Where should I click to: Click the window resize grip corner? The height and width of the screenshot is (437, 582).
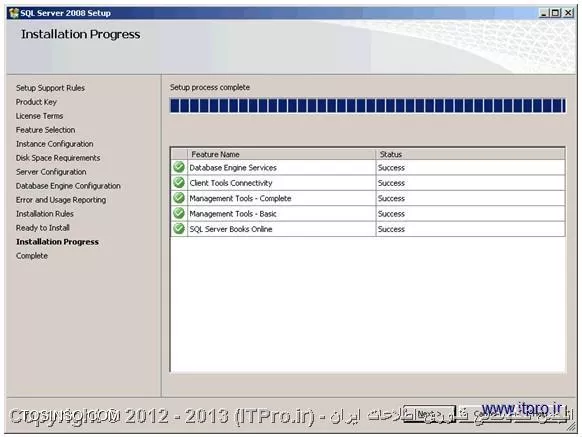571,427
